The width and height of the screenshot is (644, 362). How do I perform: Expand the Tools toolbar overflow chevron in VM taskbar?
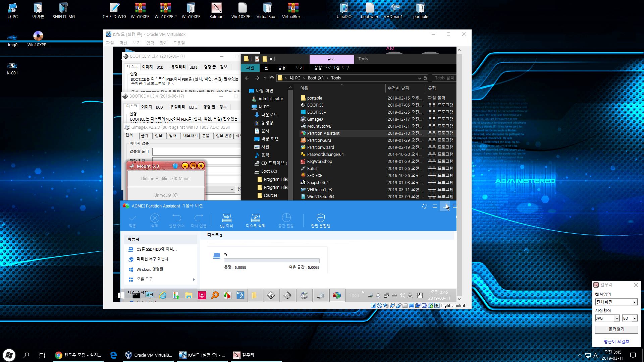[x=363, y=292]
